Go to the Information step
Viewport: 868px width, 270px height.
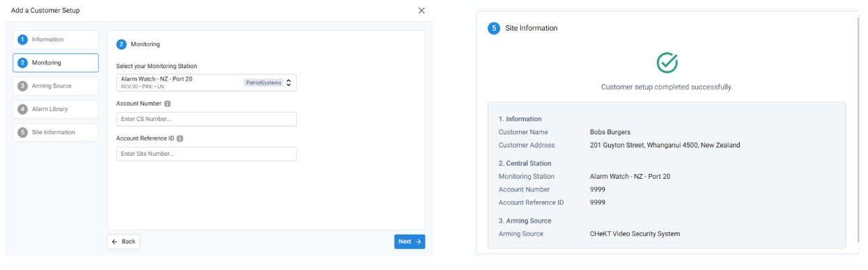point(56,40)
